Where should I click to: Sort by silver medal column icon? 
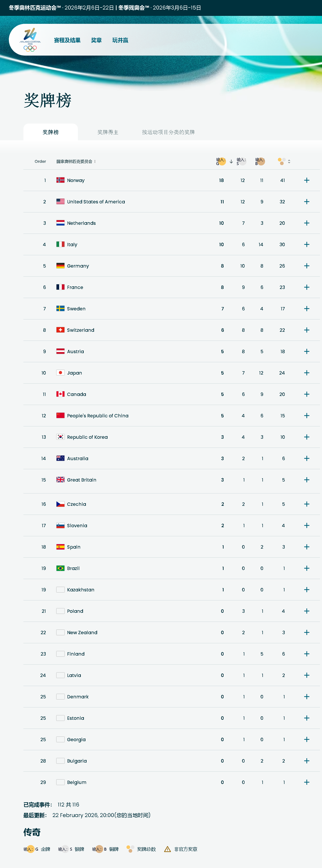(x=242, y=161)
